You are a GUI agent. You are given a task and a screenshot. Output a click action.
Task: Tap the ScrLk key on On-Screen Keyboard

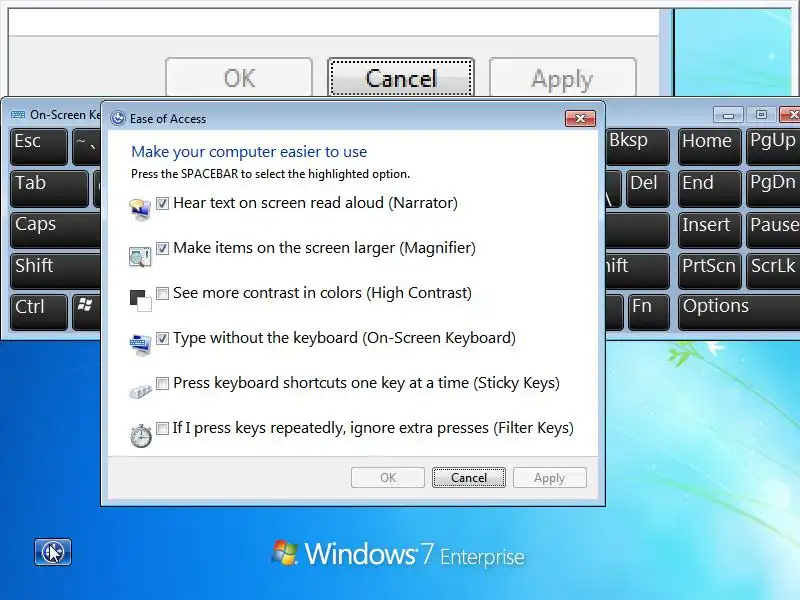pos(773,271)
